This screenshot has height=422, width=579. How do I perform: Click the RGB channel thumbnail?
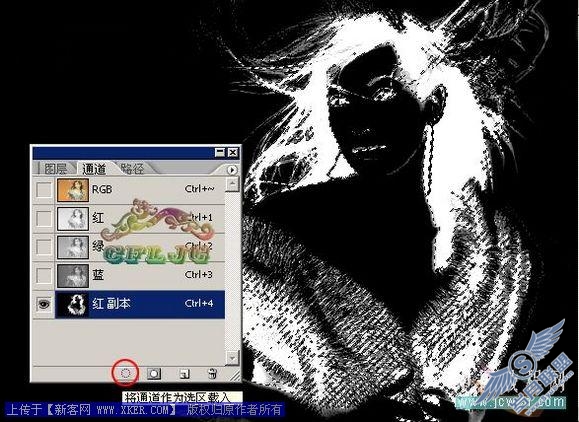tap(73, 190)
